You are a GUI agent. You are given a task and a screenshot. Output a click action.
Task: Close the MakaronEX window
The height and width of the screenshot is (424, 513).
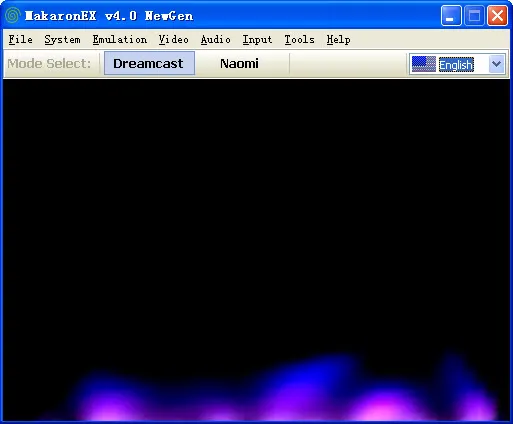(497, 15)
